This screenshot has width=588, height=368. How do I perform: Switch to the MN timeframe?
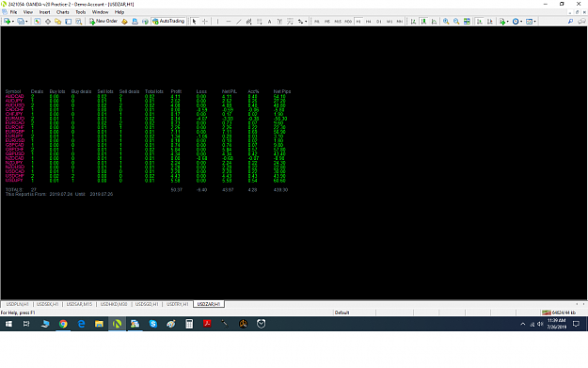point(400,22)
